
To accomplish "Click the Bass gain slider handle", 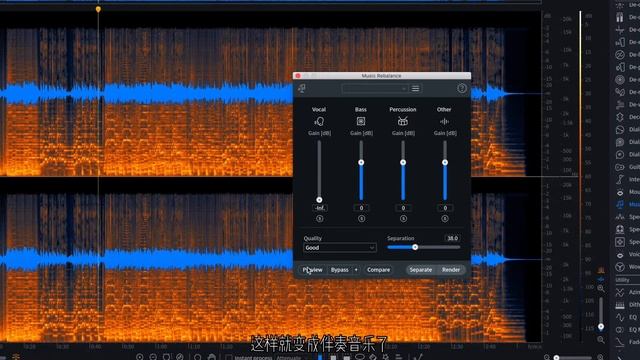I will (x=361, y=162).
